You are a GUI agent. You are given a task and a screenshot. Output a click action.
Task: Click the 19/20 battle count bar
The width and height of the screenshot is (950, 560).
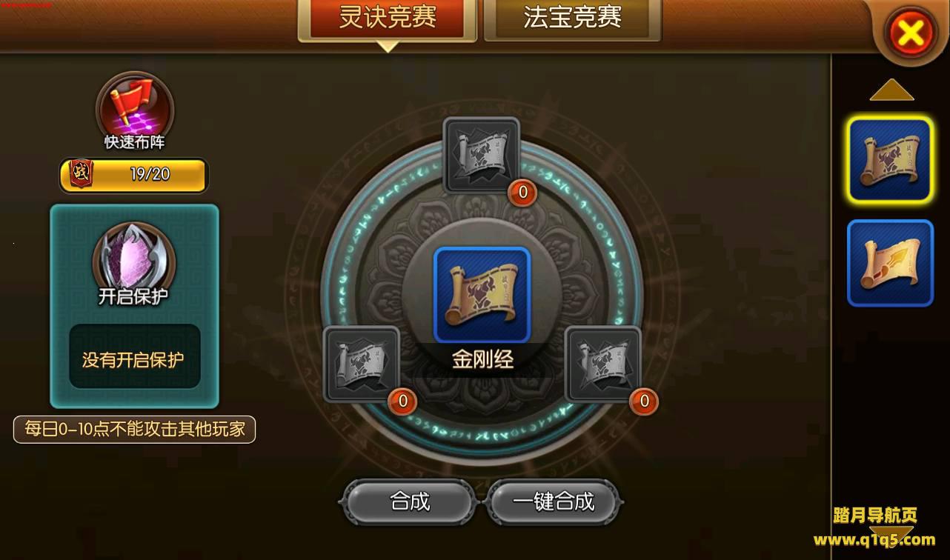pos(134,175)
